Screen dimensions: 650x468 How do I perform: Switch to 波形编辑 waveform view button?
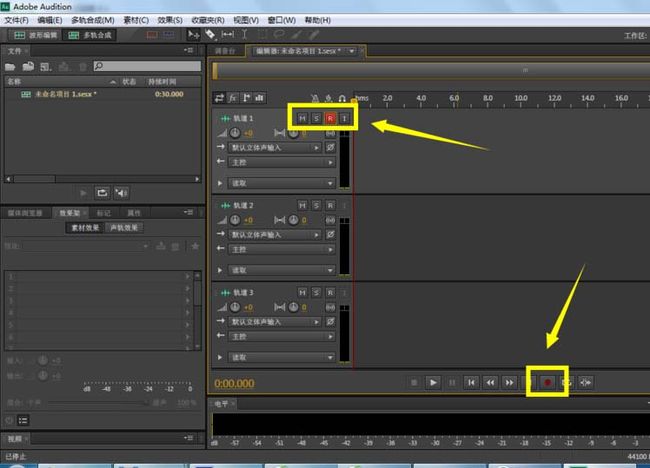[x=35, y=35]
